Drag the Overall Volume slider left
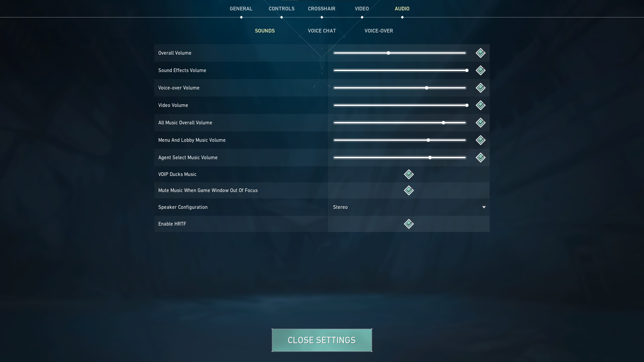 pos(388,53)
